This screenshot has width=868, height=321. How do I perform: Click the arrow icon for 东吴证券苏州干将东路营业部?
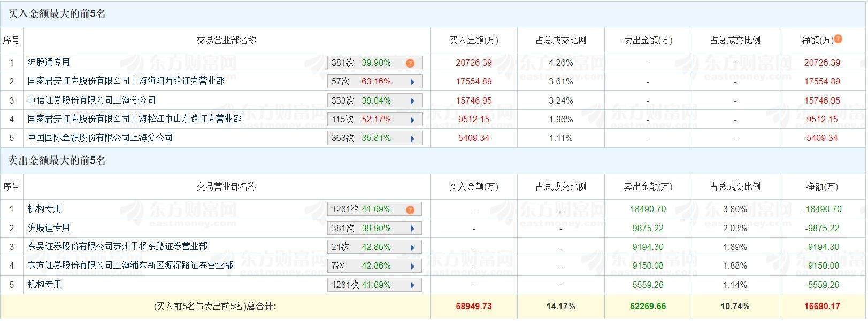(x=412, y=247)
